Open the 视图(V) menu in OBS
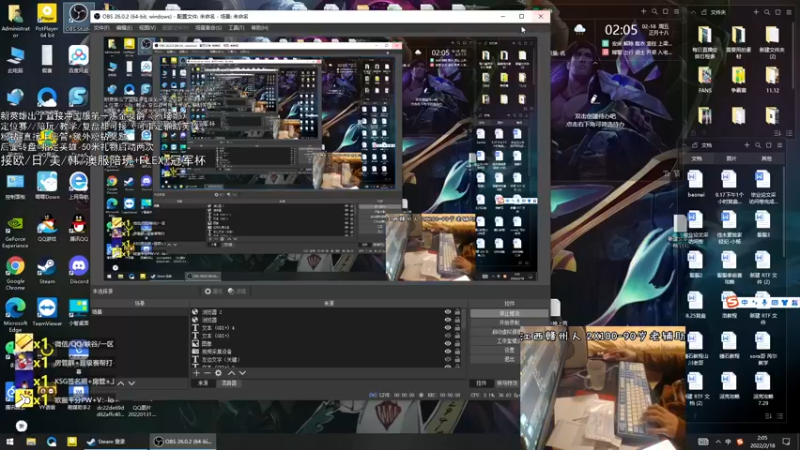The height and width of the screenshot is (450, 800). 147,28
